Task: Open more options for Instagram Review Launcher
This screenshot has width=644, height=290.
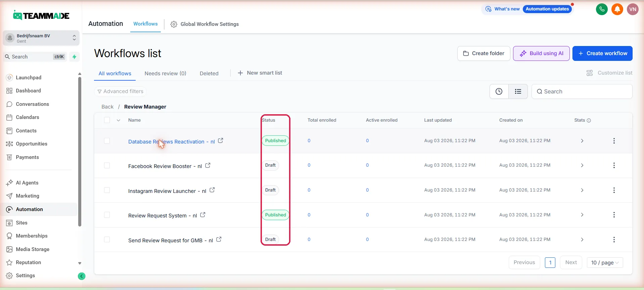Action: pyautogui.click(x=614, y=190)
